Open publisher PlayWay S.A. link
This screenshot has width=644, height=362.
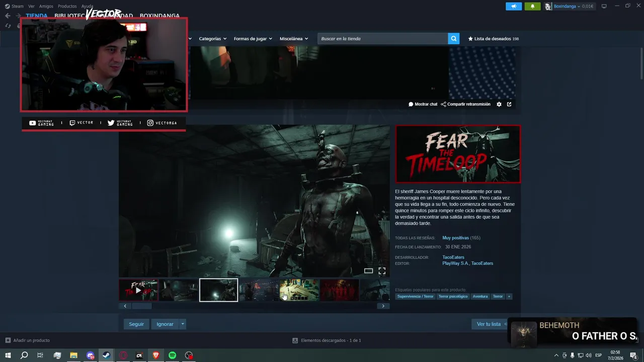tap(455, 263)
